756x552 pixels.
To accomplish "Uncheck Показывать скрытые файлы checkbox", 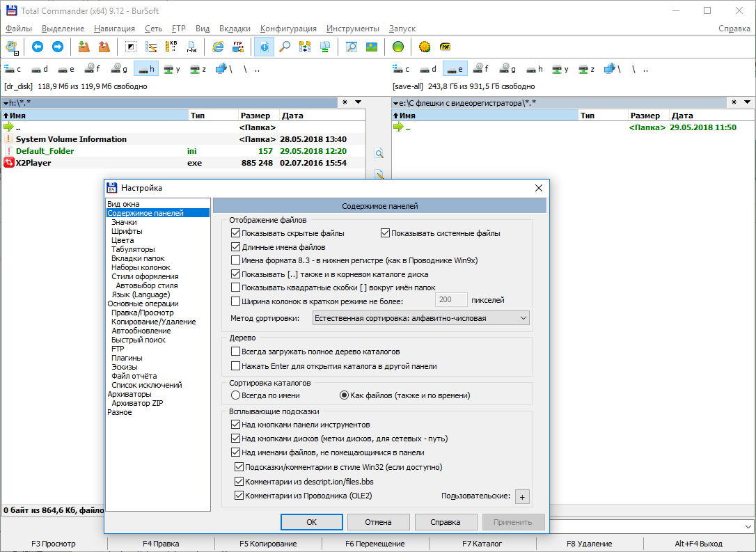I will 235,233.
